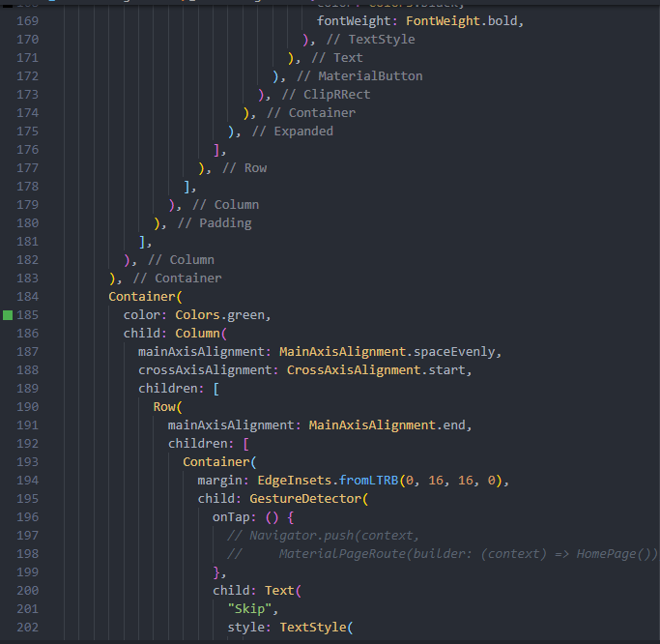The width and height of the screenshot is (660, 644).
Task: Click MainAxisAlignment.spaceEvenly on line 187
Action: 390,352
